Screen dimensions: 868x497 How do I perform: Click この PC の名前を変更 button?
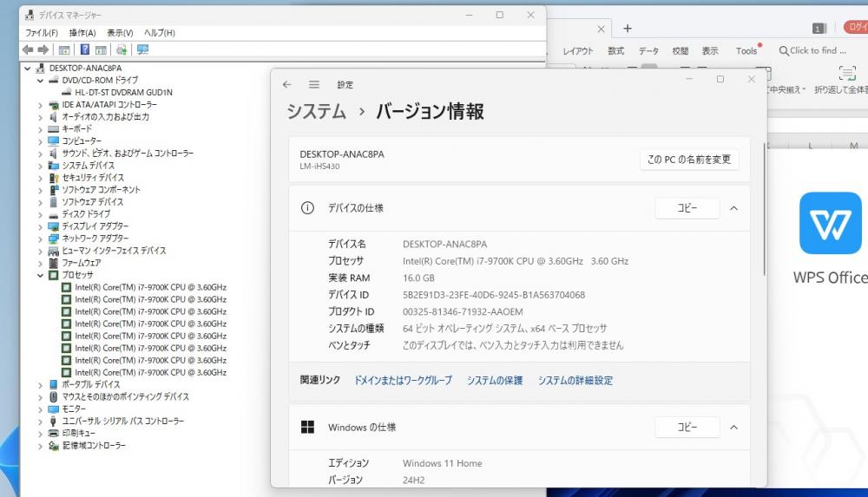click(689, 160)
